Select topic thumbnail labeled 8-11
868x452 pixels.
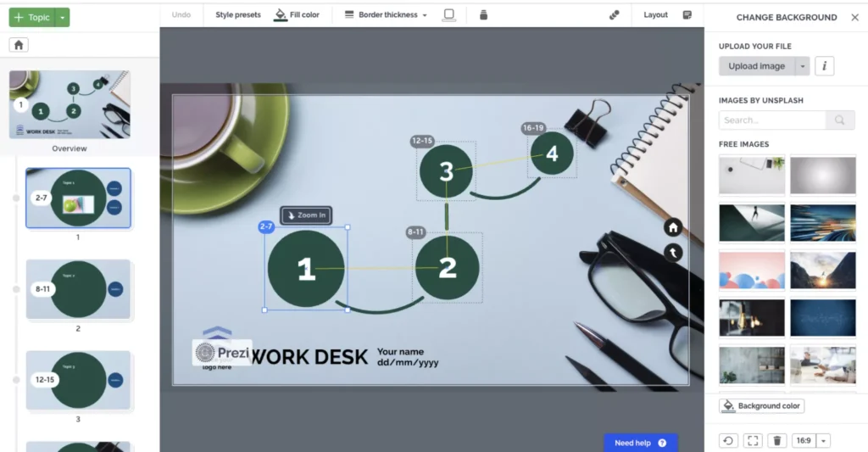(x=78, y=289)
